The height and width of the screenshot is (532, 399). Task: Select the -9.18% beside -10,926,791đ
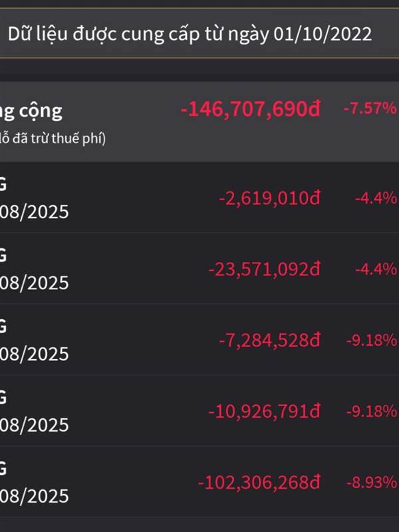372,411
